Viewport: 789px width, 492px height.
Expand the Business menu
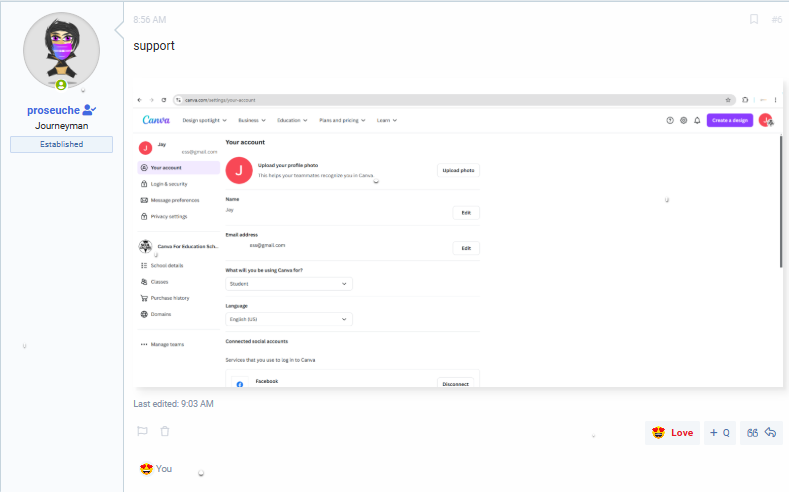[252, 120]
